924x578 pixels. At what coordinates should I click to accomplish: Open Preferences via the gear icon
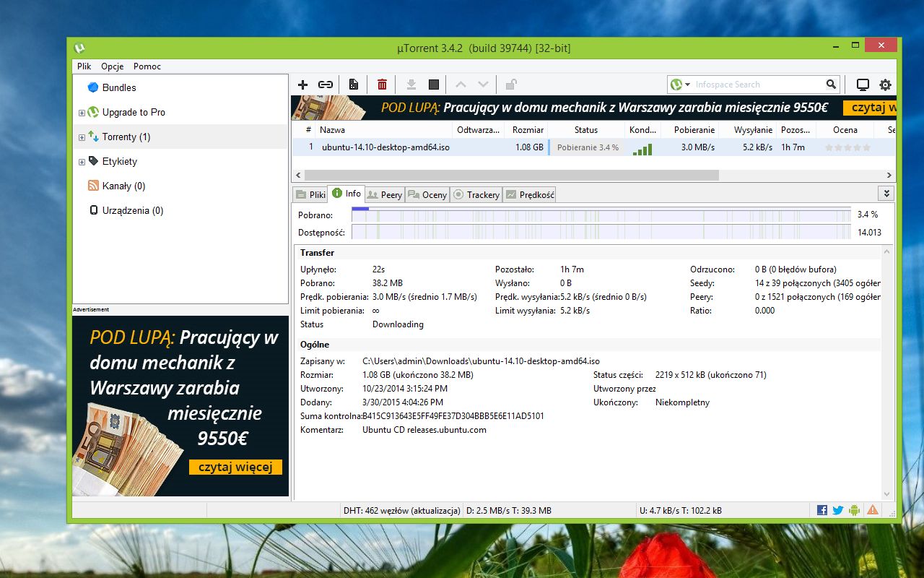pyautogui.click(x=885, y=85)
